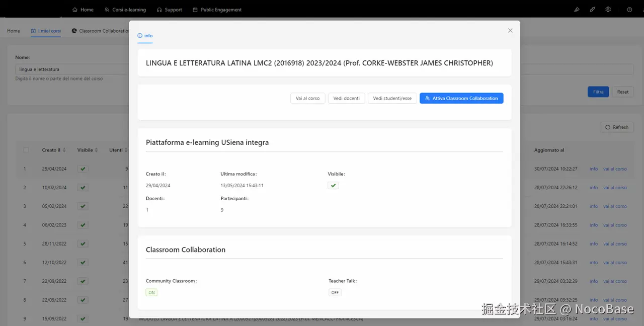Open vai al corso for row updated 28/07/2024 16:33:55
644x326 pixels.
615,225
